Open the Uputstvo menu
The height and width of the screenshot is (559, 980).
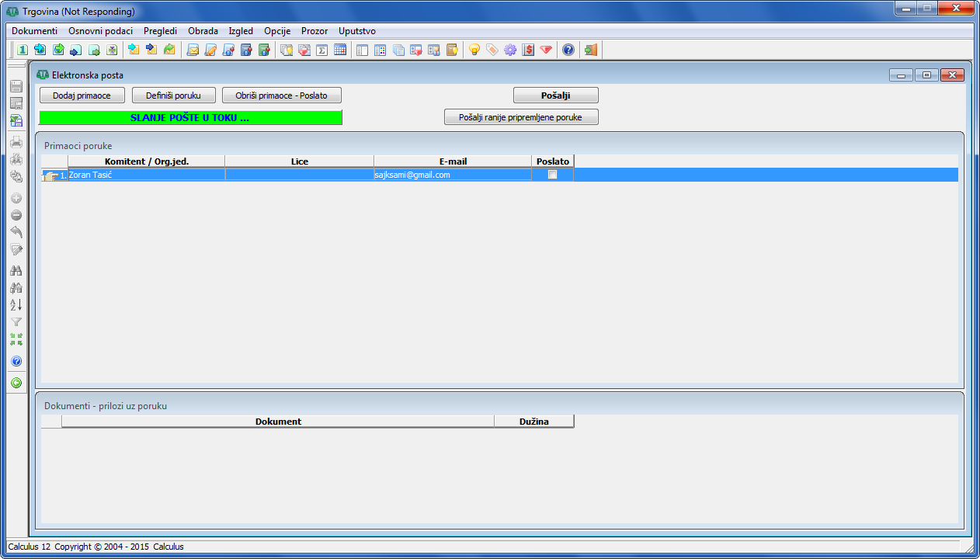357,31
